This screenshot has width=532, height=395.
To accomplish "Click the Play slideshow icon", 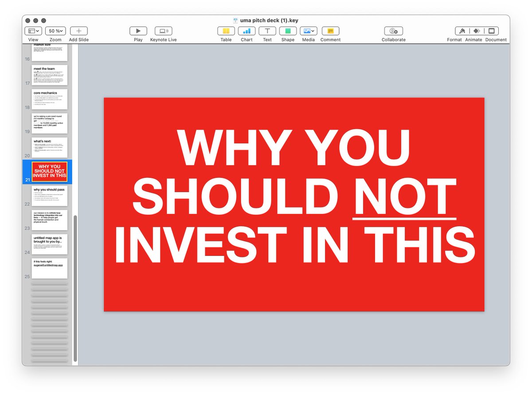I will (x=138, y=31).
